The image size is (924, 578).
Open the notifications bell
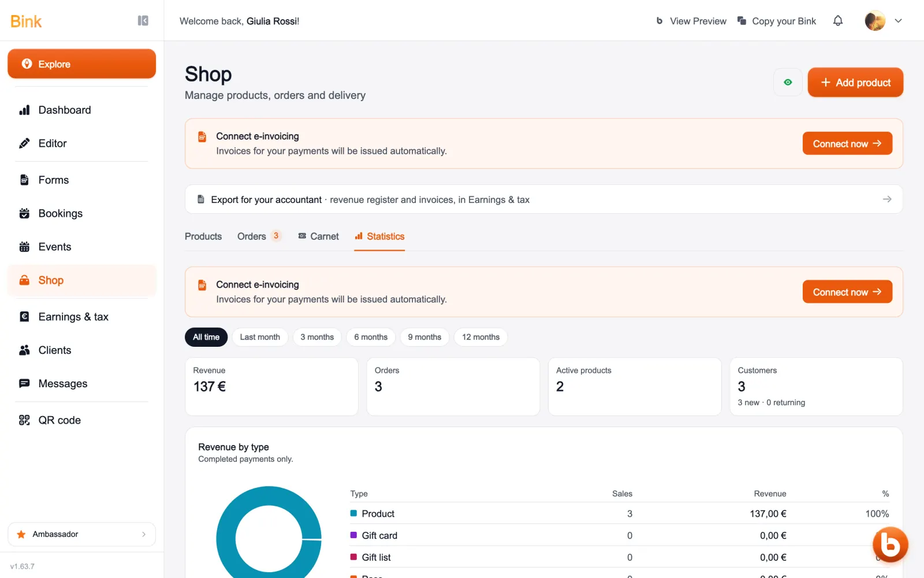click(x=838, y=21)
